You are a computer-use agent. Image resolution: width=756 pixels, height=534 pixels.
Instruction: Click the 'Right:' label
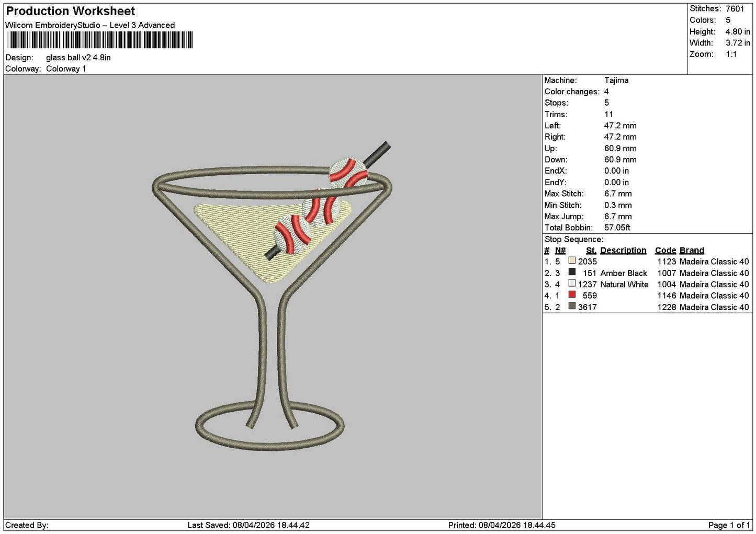(x=555, y=137)
